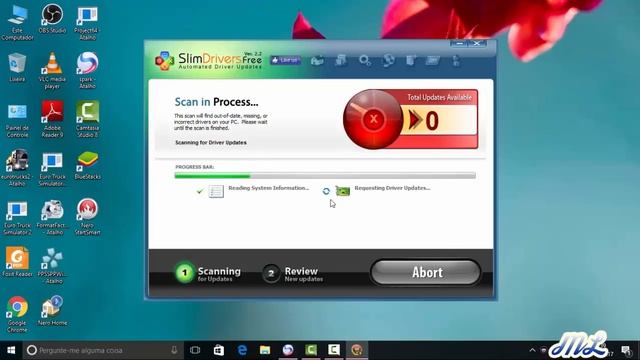The image size is (640, 360).
Task: Click the scan progress bar
Action: (x=325, y=176)
